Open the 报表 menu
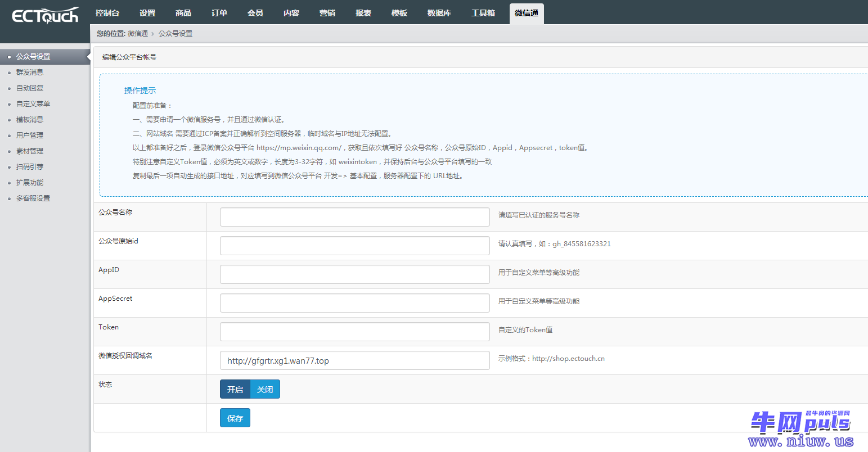This screenshot has height=452, width=868. [363, 13]
